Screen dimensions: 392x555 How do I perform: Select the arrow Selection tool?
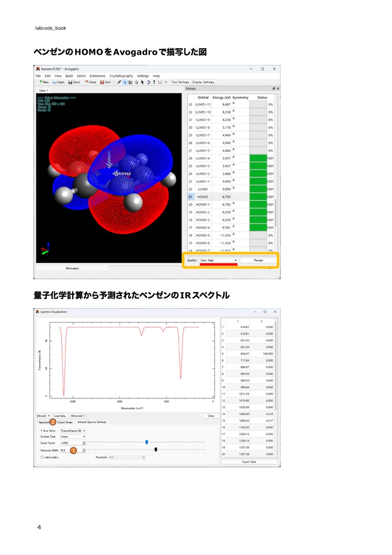pos(142,82)
